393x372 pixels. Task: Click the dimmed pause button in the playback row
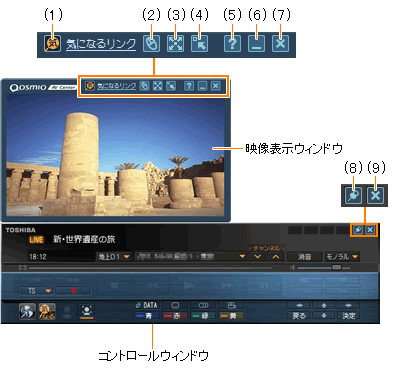[x=264, y=285]
